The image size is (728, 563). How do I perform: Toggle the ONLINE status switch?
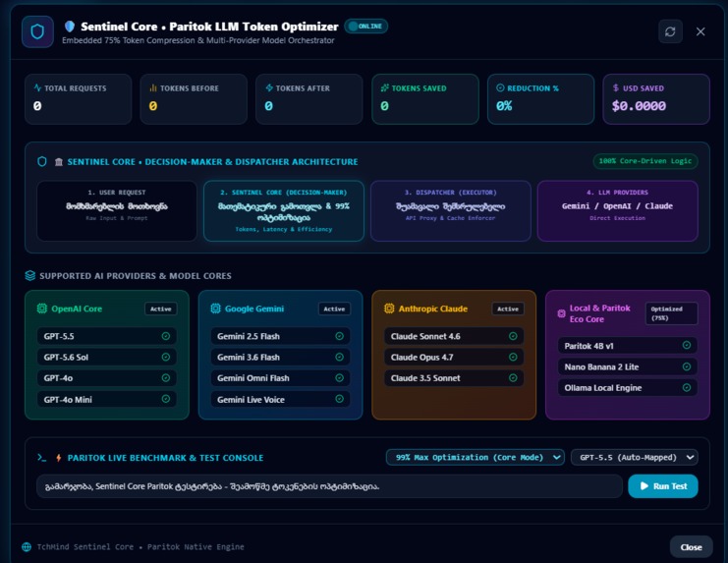coord(366,27)
